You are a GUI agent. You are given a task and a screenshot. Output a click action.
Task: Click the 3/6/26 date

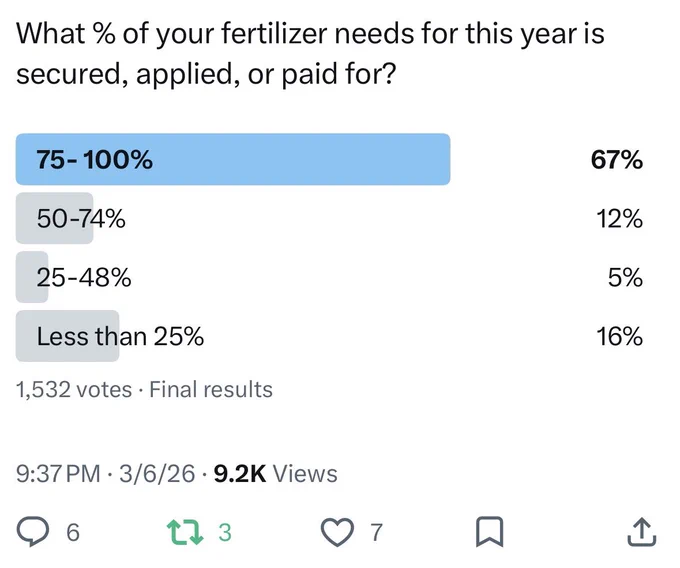[x=157, y=473]
